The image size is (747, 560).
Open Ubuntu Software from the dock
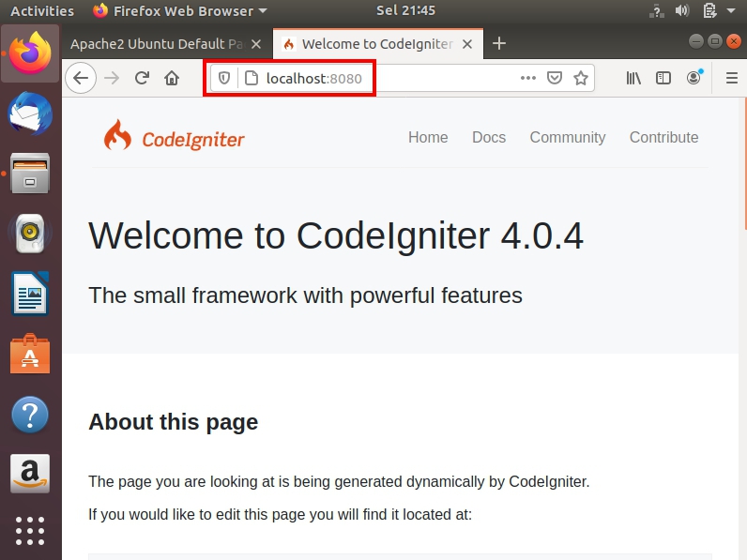pos(30,354)
